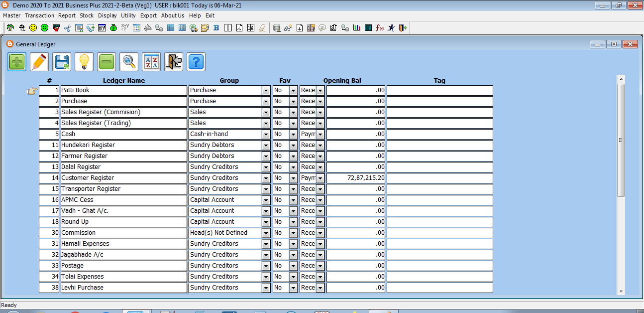Screen dimensions: 644x313
Task: Click the Opening Bal field showing 72,87,215.20
Action: pyautogui.click(x=355, y=178)
